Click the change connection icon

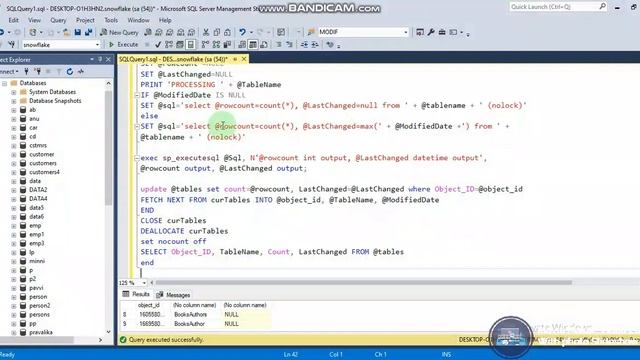[x=11, y=44]
